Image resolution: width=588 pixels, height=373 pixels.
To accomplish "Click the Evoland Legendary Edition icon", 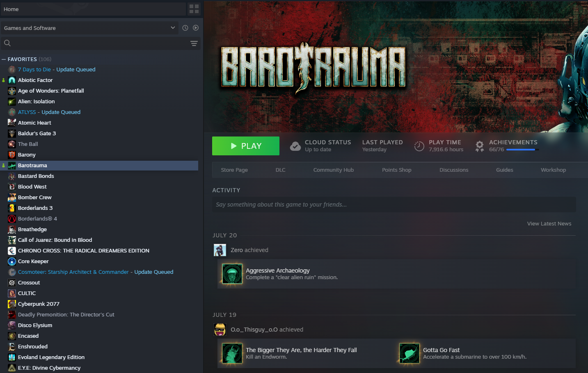I will [x=12, y=357].
